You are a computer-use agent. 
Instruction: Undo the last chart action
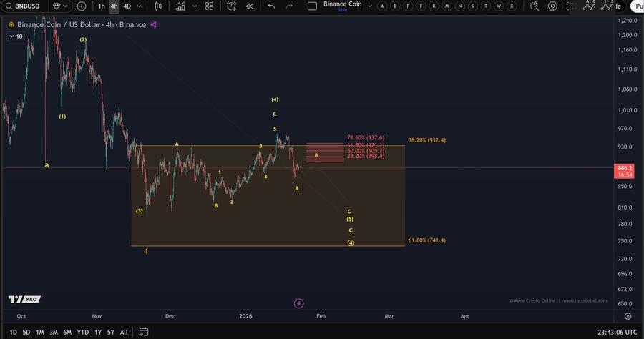coord(271,6)
